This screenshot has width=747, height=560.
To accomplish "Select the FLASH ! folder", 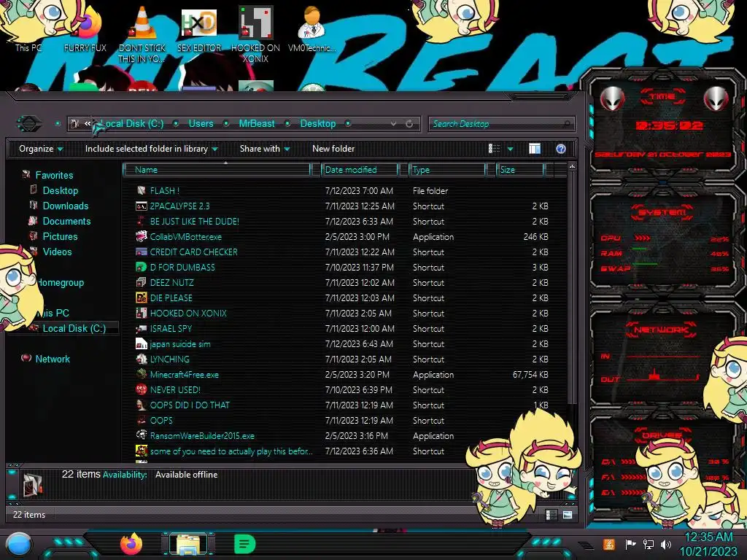I will (x=164, y=191).
